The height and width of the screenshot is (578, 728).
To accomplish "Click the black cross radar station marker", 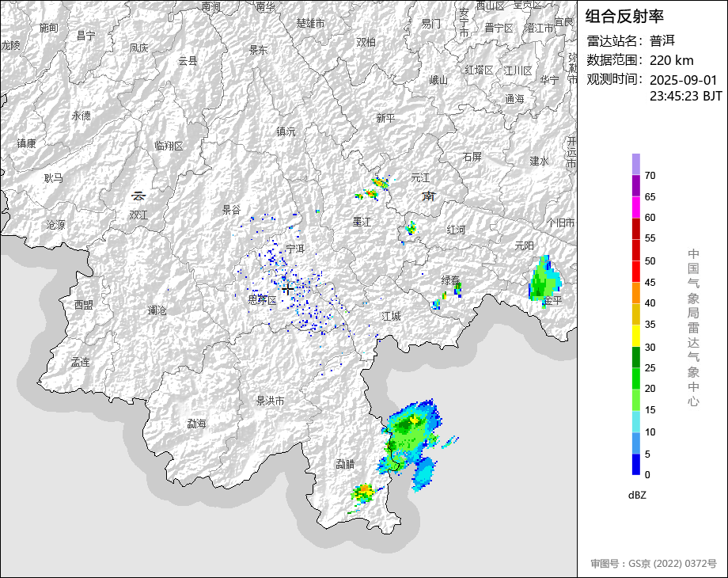I will click(287, 289).
